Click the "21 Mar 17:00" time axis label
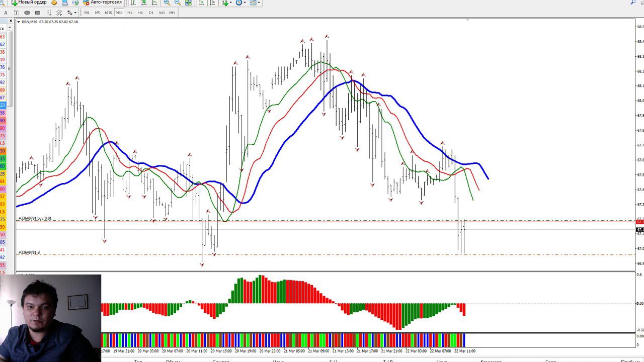 tap(367, 351)
